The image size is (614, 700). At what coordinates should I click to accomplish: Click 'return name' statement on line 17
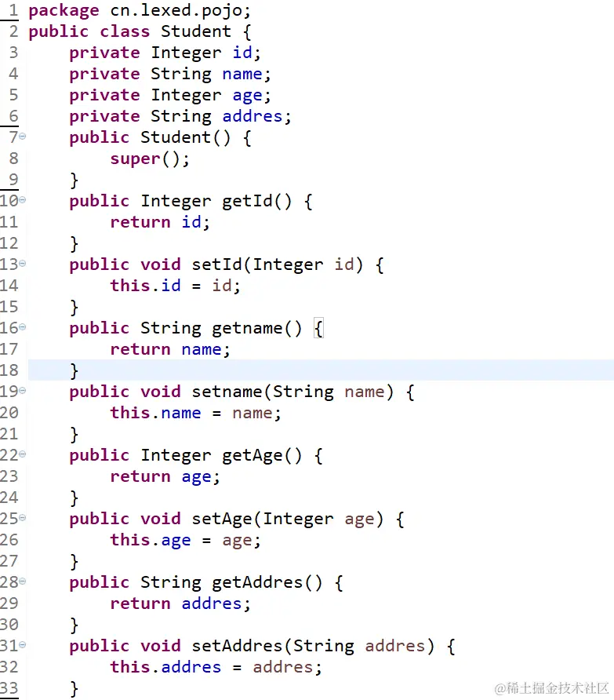click(x=166, y=349)
